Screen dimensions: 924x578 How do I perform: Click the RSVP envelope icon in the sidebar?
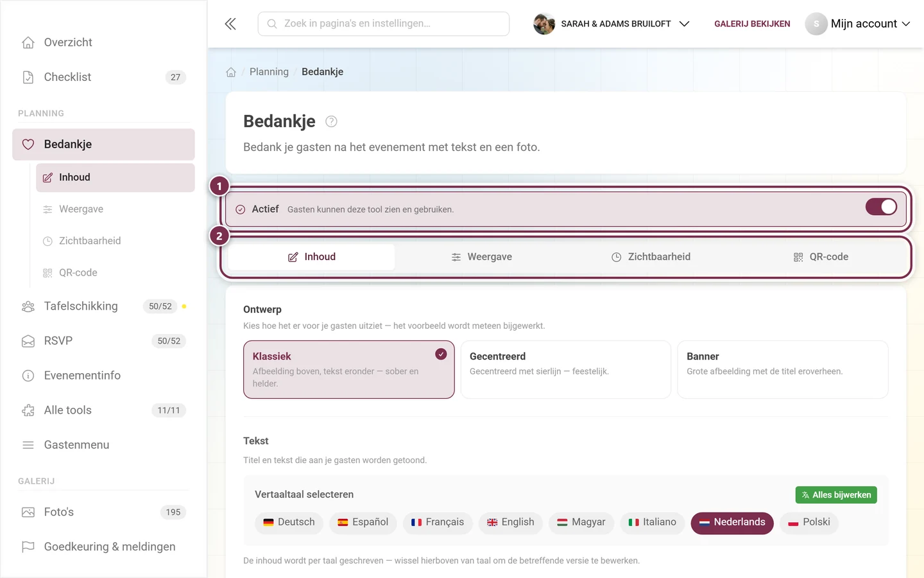(28, 341)
